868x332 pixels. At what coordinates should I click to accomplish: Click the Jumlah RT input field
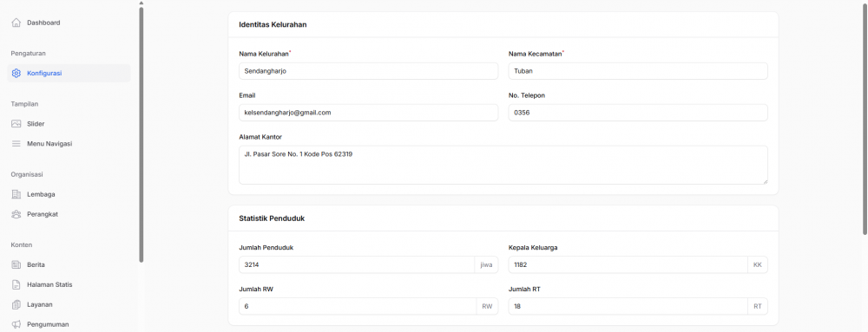click(628, 306)
